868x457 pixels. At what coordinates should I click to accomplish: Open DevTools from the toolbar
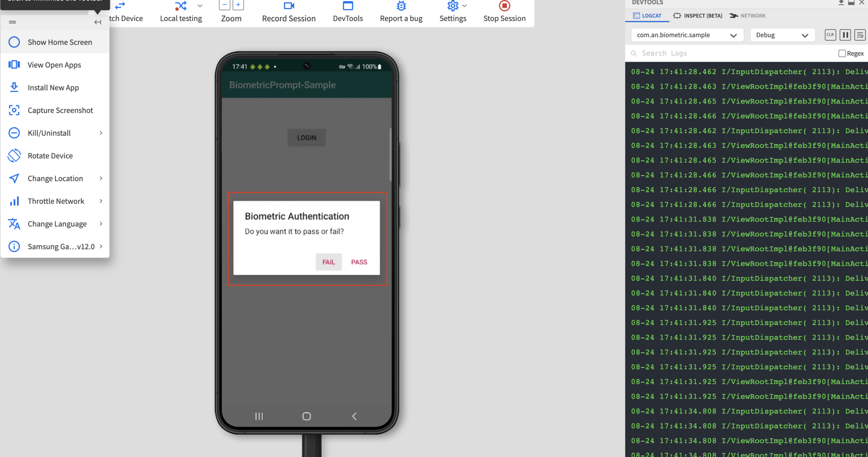pyautogui.click(x=348, y=6)
